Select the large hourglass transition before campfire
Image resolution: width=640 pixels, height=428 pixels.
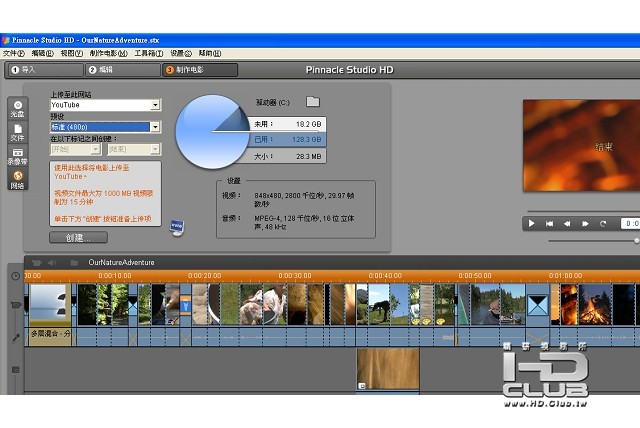pyautogui.click(x=538, y=305)
